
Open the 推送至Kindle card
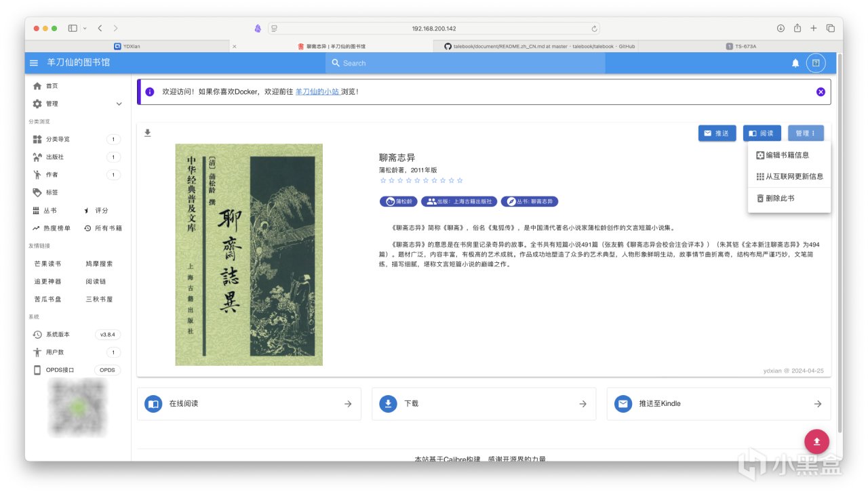pyautogui.click(x=719, y=404)
